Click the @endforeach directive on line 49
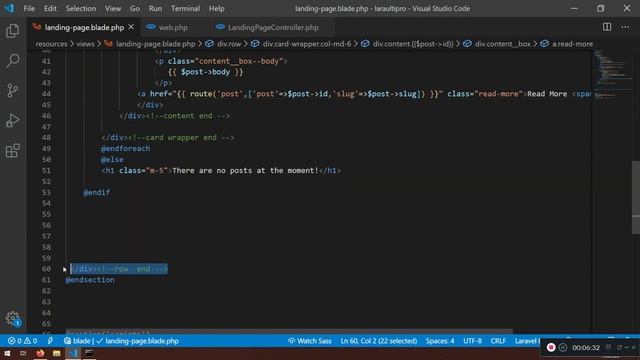Screen dimensions: 640x360 tap(126, 149)
